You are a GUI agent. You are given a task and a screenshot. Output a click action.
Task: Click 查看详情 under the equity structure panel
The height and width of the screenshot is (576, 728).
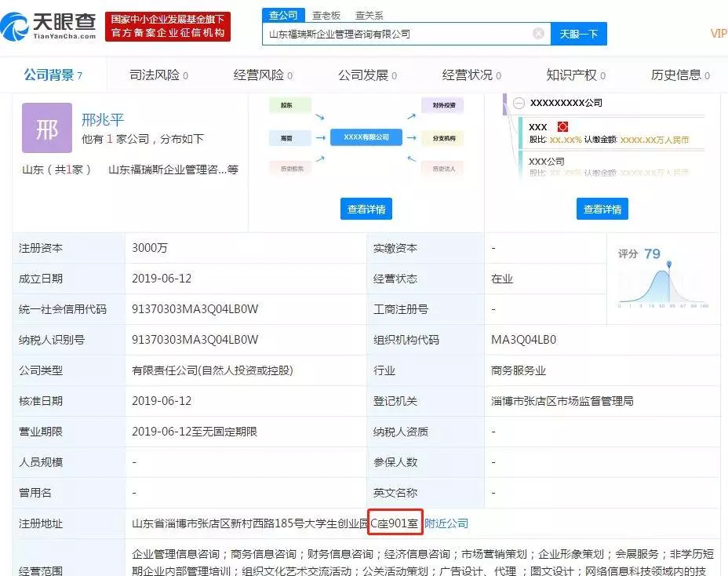click(602, 209)
